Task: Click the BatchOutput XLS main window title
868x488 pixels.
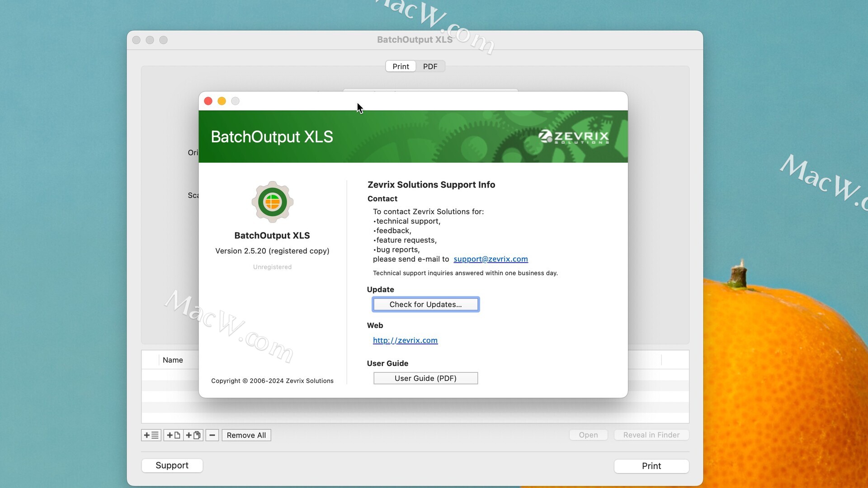Action: (x=415, y=40)
